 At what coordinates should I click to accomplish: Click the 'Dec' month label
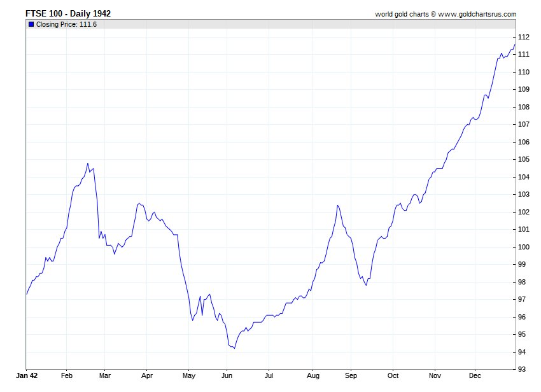[475, 376]
